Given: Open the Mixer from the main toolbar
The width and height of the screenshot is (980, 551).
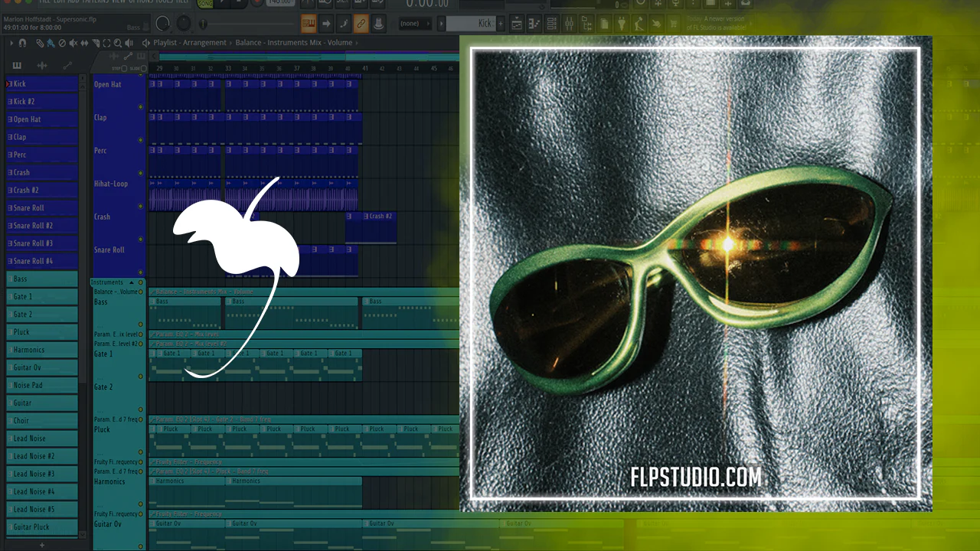Looking at the screenshot, I should [x=569, y=24].
